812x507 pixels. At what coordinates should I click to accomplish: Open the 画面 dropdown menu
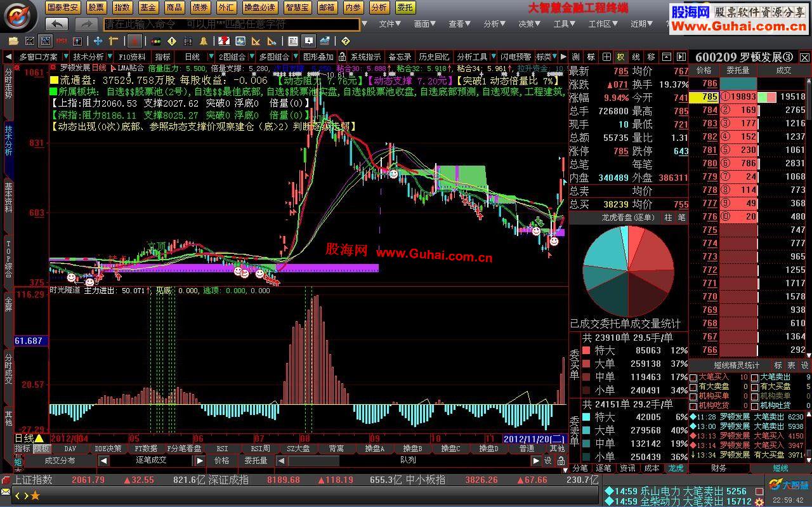tap(425, 24)
